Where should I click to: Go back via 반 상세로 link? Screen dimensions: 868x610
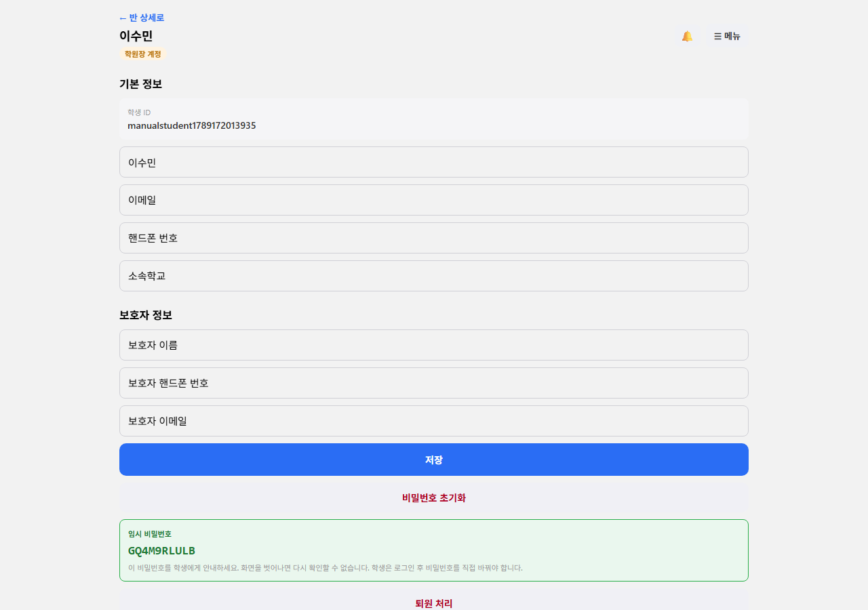point(142,18)
